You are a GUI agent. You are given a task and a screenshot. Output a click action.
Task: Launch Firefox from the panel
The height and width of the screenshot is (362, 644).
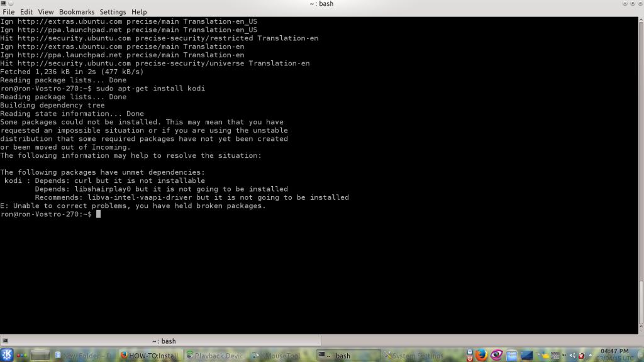(x=481, y=355)
